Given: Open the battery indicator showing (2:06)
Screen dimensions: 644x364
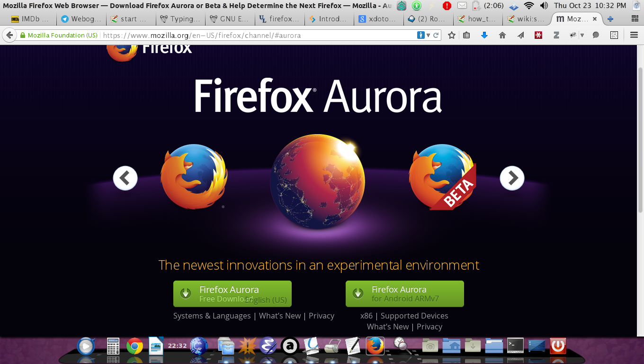Looking at the screenshot, I should point(488,6).
